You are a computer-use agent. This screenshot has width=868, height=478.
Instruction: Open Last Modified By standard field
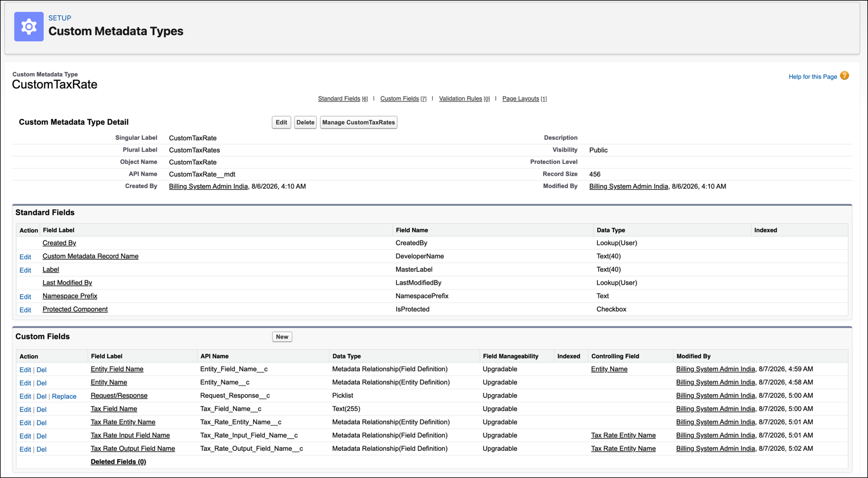67,283
